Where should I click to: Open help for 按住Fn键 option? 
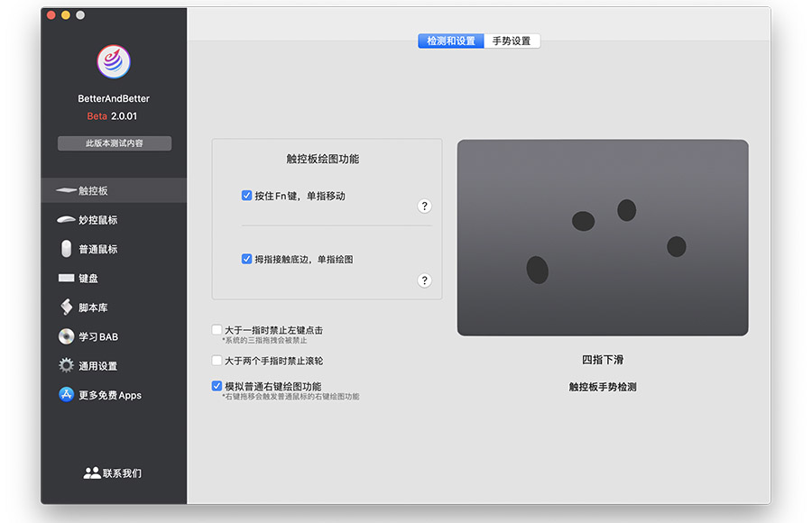pyautogui.click(x=424, y=206)
